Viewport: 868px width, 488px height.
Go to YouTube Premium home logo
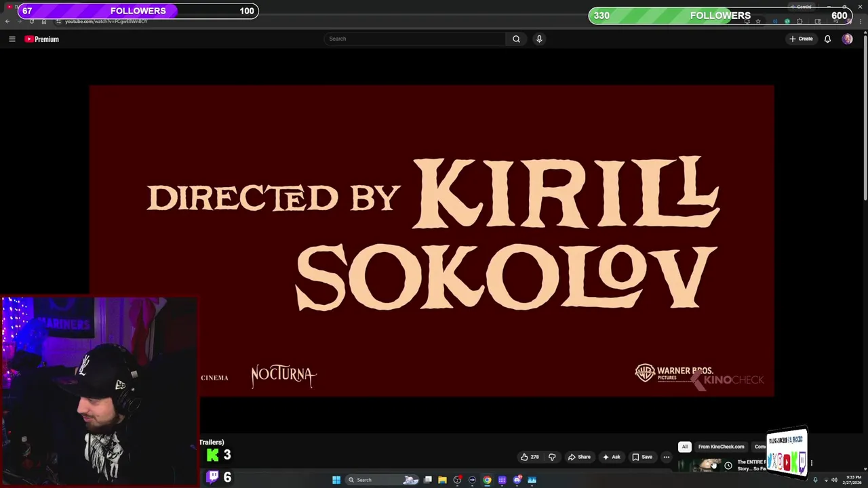[x=42, y=39]
